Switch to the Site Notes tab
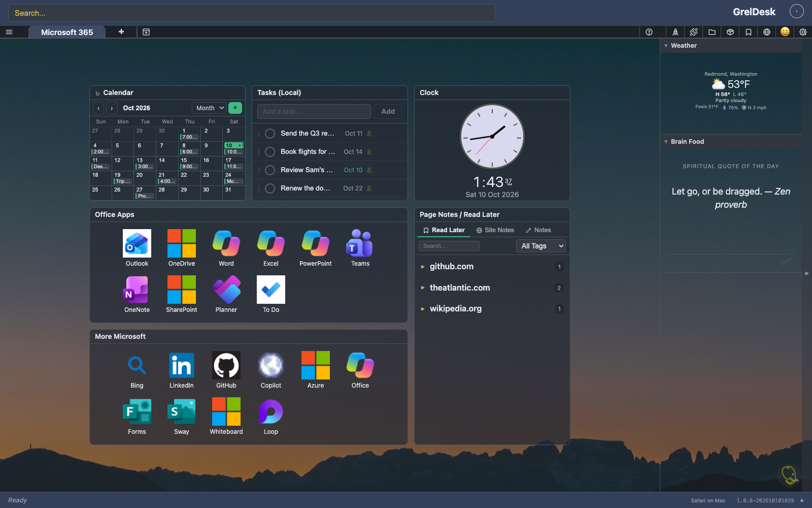812x508 pixels. click(495, 230)
